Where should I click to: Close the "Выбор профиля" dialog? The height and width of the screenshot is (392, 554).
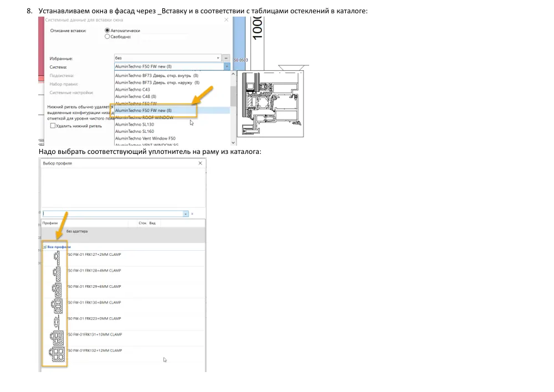click(x=201, y=163)
